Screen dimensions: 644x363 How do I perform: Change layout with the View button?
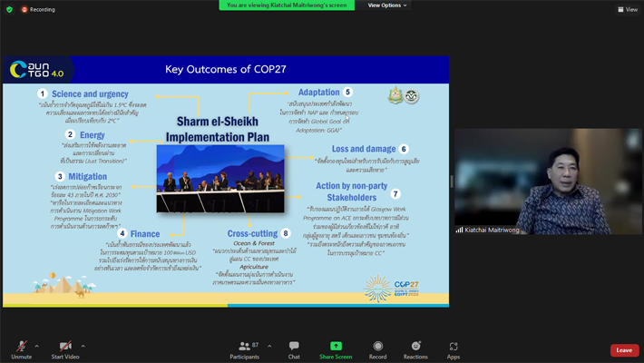click(628, 9)
